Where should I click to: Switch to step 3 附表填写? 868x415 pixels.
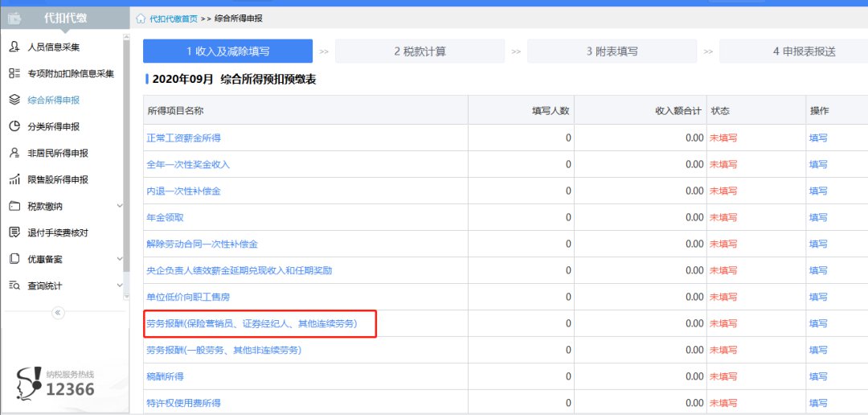point(612,51)
